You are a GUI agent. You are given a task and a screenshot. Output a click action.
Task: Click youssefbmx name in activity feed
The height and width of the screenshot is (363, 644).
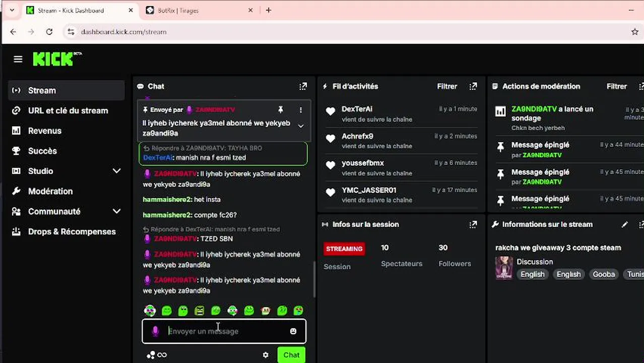tap(363, 163)
